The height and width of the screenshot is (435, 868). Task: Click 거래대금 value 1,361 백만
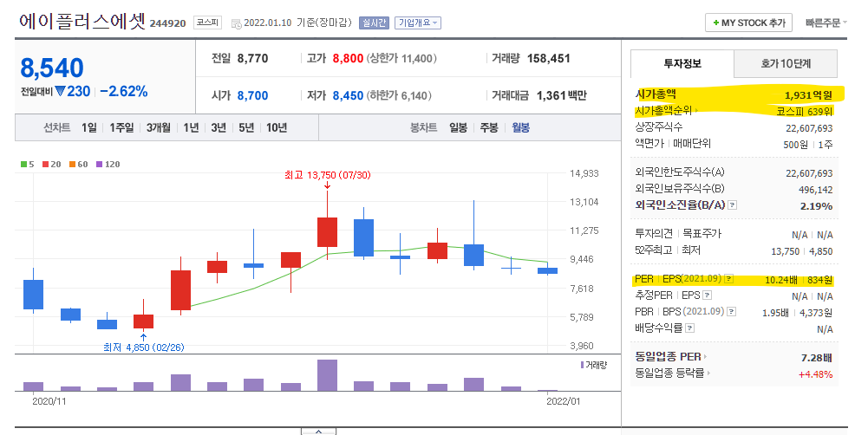(x=561, y=95)
